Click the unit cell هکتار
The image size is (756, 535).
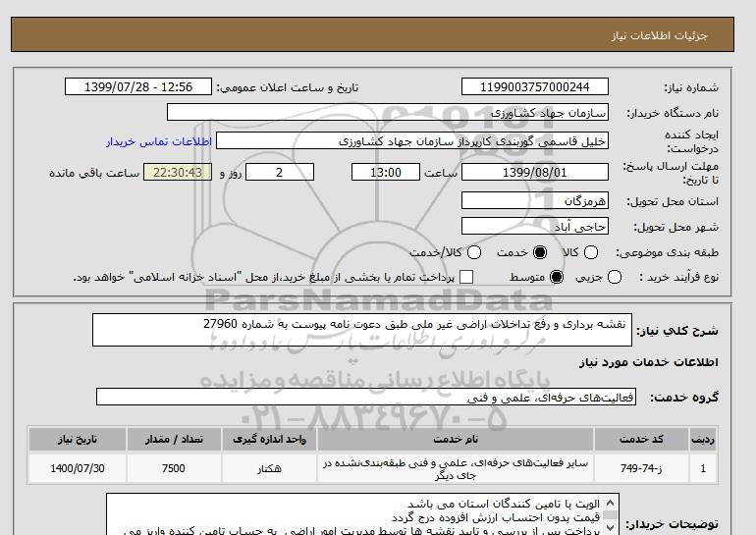click(x=269, y=468)
